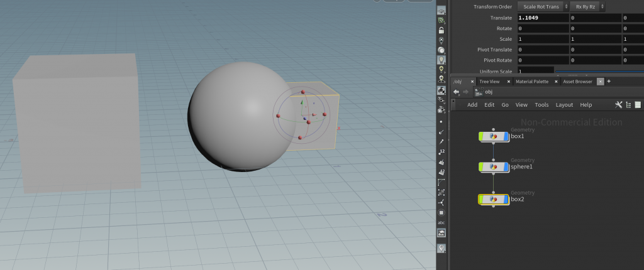Open the Tools menu in network editor
Image resolution: width=644 pixels, height=270 pixels.
(x=541, y=105)
